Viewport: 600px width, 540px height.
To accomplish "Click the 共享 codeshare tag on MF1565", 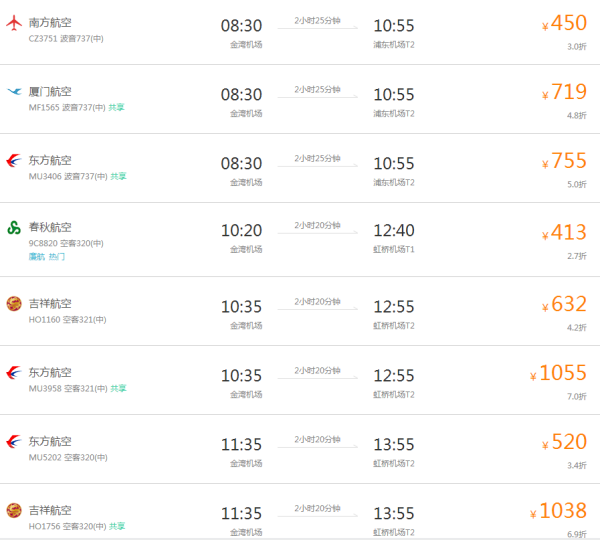I will 116,108.
